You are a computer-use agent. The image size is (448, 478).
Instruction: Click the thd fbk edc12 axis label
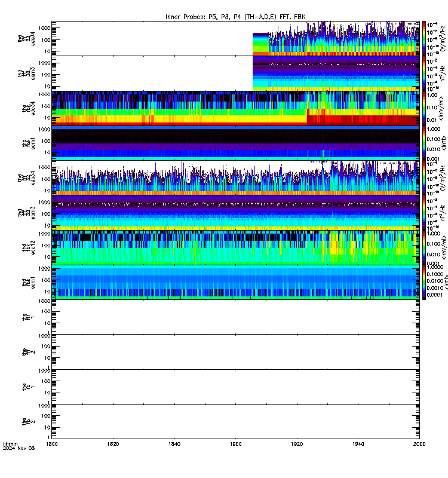point(29,247)
